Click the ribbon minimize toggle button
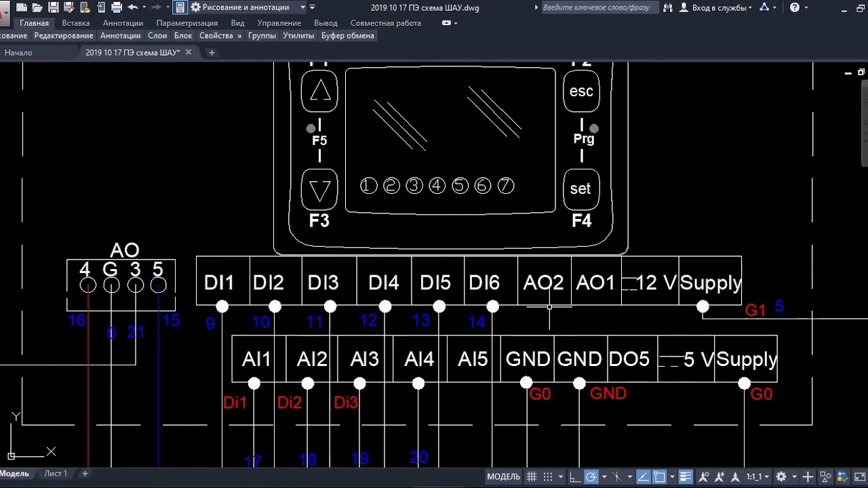The height and width of the screenshot is (488, 868). (447, 23)
